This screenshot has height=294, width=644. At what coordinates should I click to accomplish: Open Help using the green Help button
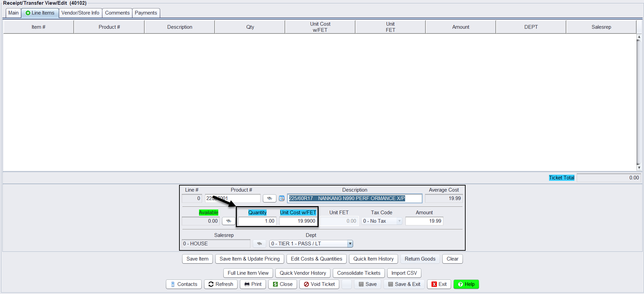pyautogui.click(x=466, y=284)
